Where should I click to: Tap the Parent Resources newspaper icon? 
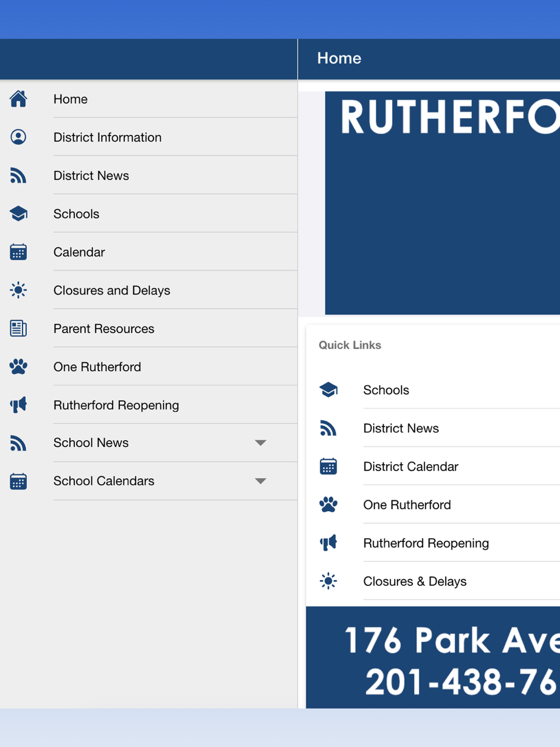[x=18, y=329]
